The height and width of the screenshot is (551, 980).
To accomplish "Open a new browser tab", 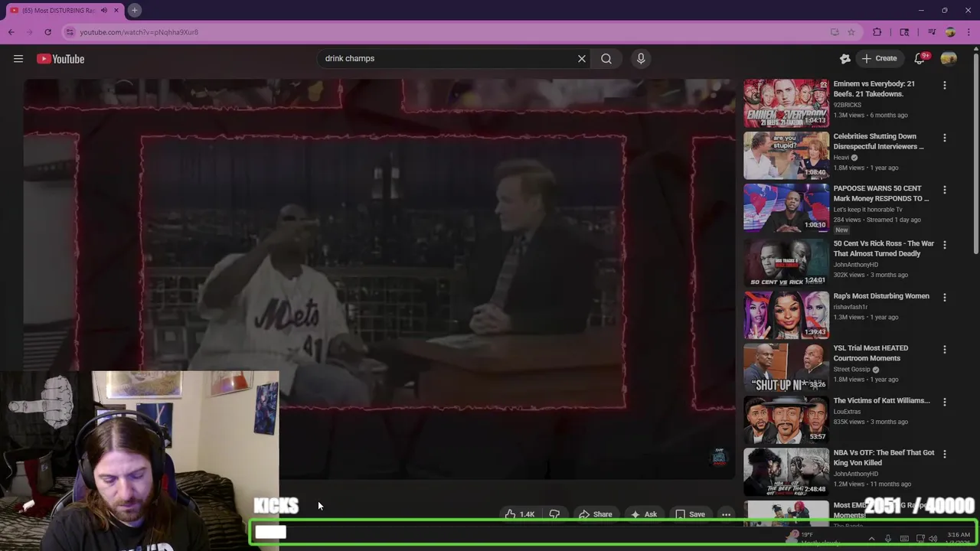I will click(134, 10).
